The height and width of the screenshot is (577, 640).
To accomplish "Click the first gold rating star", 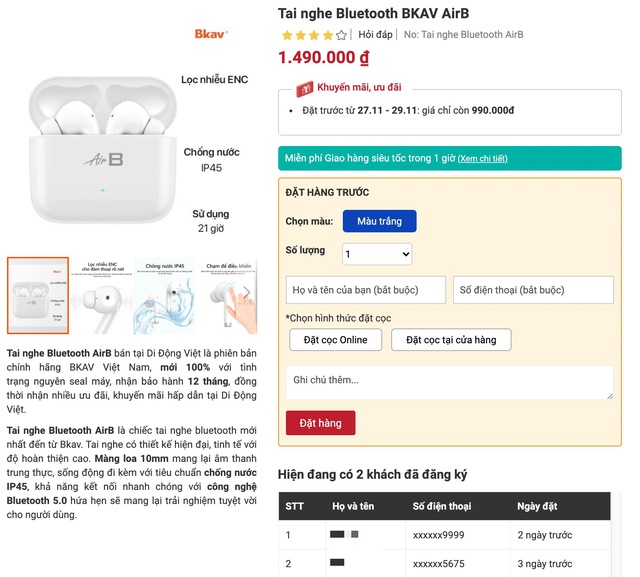I will (287, 35).
